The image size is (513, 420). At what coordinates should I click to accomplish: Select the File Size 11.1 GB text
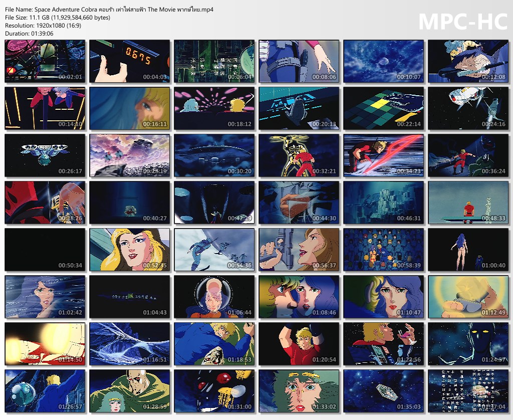(58, 18)
